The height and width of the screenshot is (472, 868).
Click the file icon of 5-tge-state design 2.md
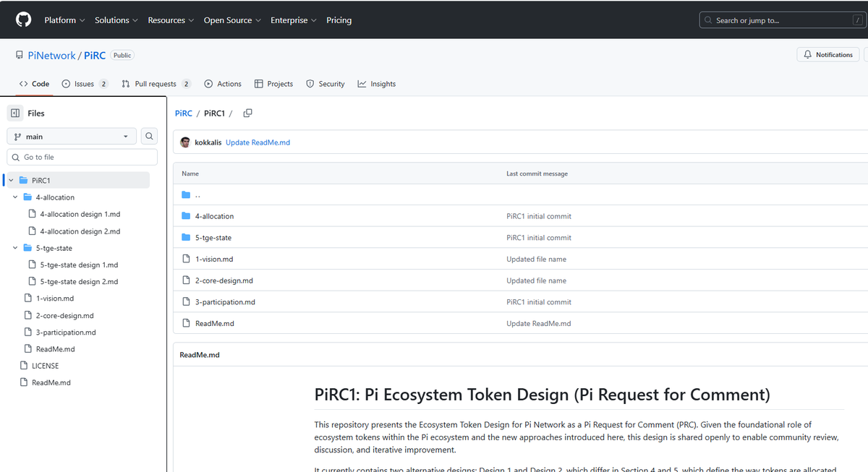32,281
